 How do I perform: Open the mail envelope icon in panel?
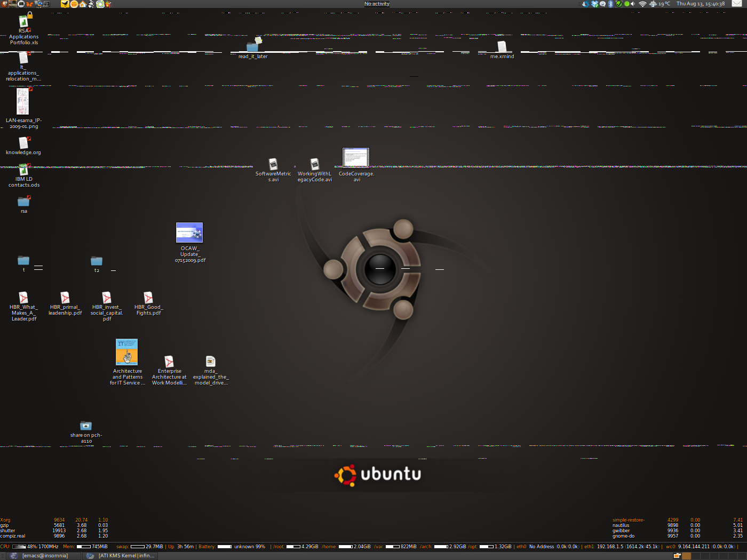[736, 4]
